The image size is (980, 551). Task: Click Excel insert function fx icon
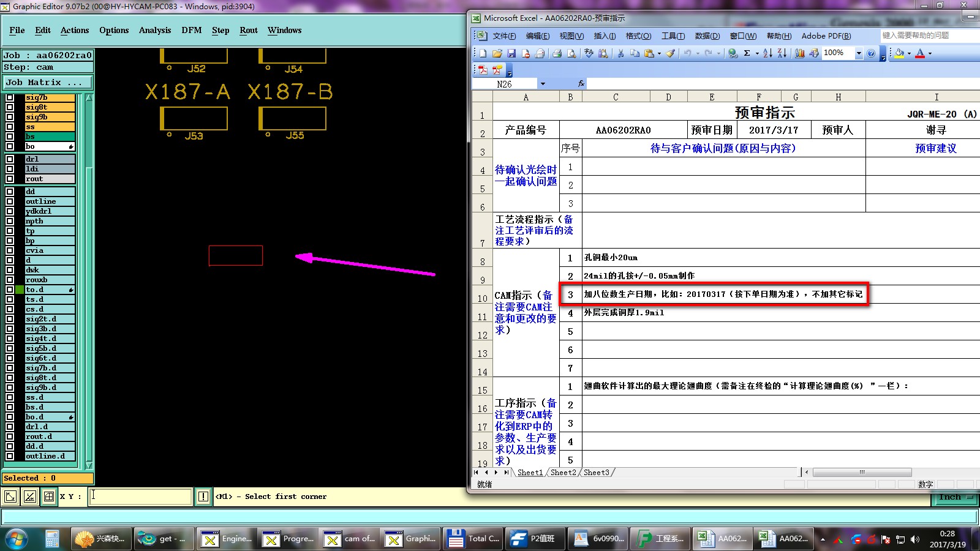pos(581,83)
